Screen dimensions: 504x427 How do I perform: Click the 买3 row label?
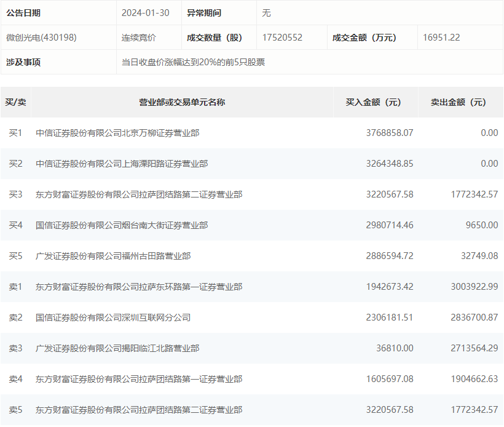coord(15,194)
